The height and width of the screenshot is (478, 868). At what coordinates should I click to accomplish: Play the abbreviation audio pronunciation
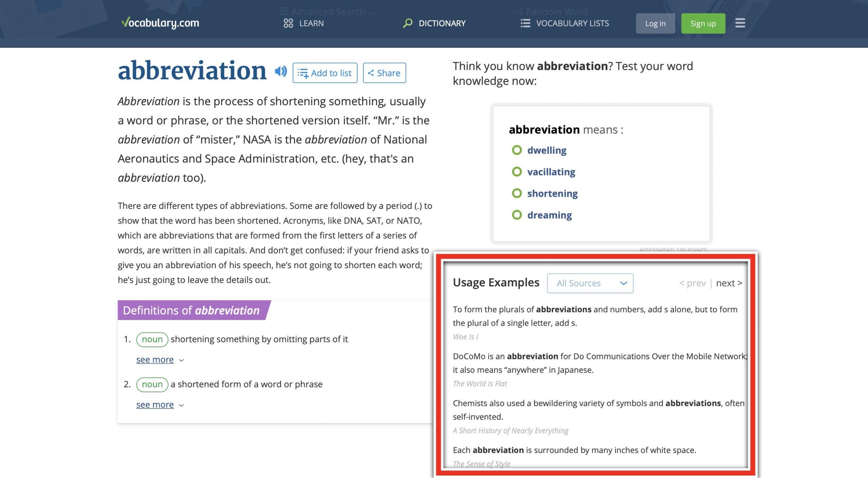[x=281, y=72]
